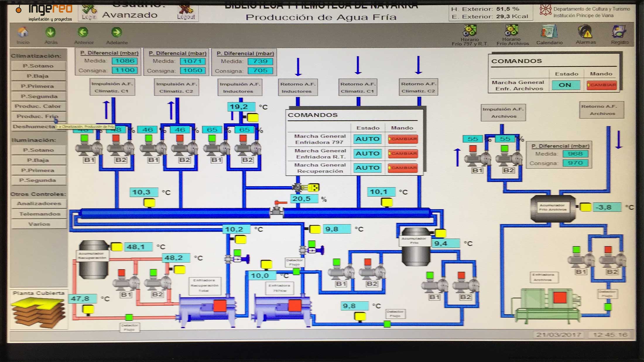The width and height of the screenshot is (644, 362).
Task: Select P.Primera under Iluminación
Action: pyautogui.click(x=38, y=170)
